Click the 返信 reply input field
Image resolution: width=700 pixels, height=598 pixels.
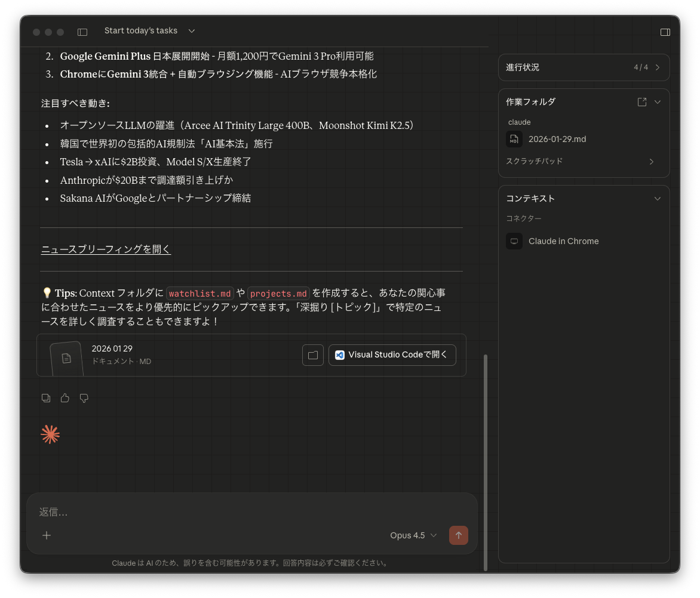click(239, 512)
